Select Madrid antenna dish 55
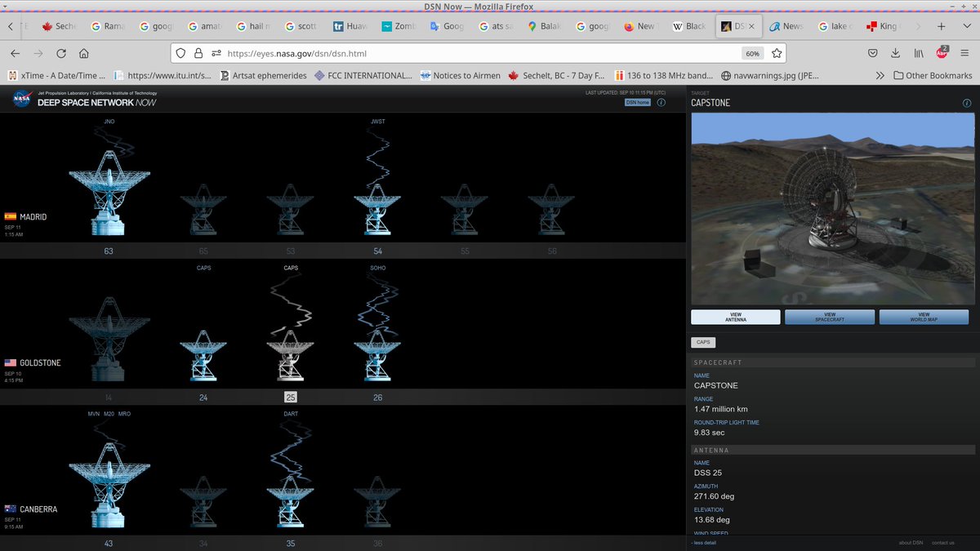This screenshot has height=551, width=980. 465,209
